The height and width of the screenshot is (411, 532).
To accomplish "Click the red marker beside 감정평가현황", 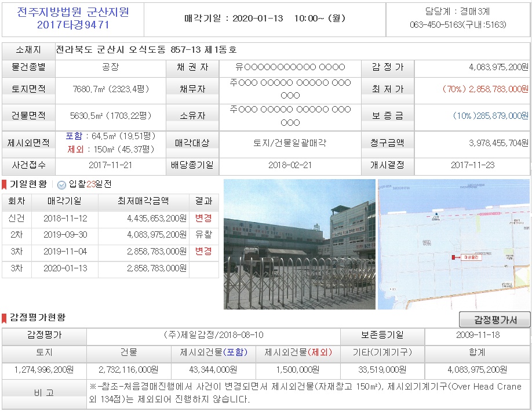I will (4, 318).
